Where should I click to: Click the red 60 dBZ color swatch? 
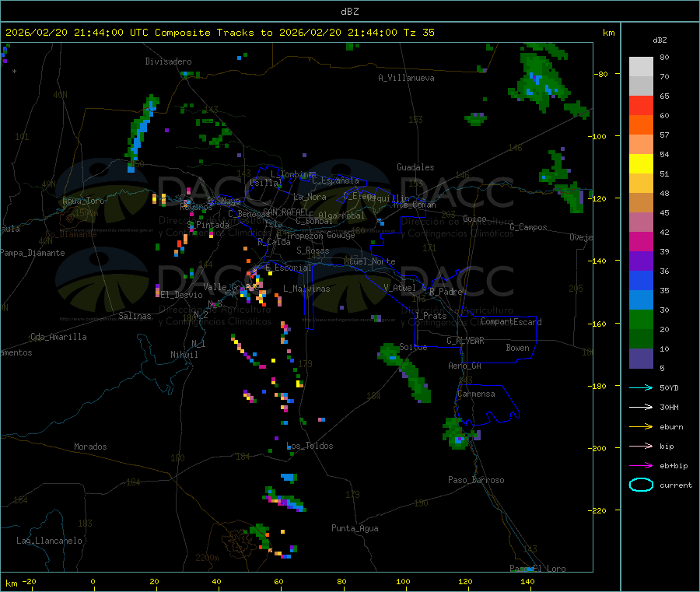[641, 105]
